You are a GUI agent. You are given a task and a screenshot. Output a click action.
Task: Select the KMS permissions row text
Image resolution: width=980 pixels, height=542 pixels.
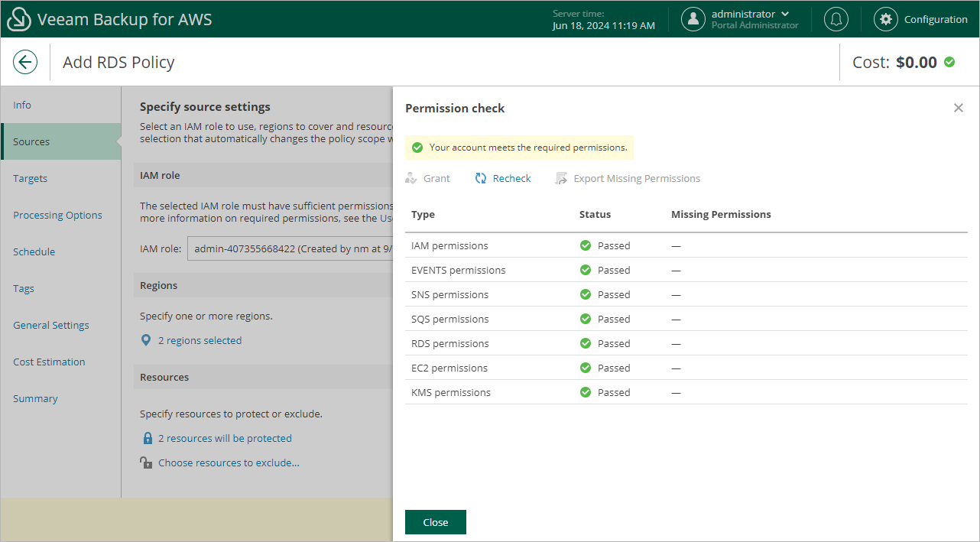451,392
